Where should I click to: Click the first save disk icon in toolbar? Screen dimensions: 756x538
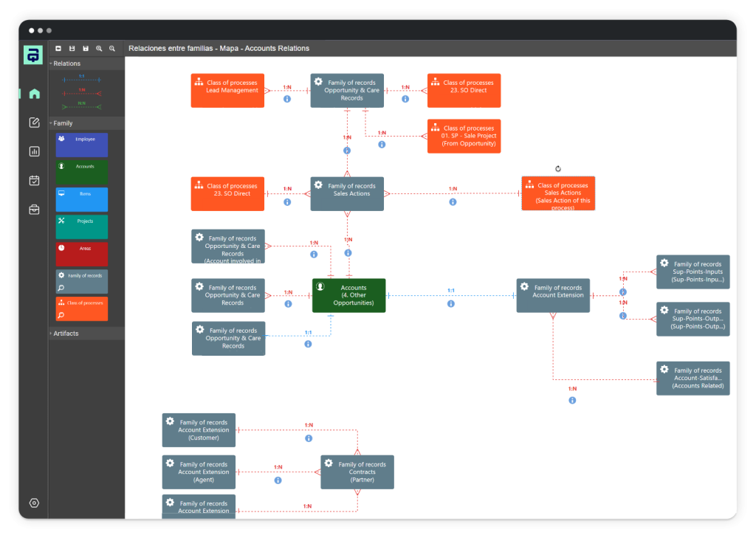click(x=72, y=49)
